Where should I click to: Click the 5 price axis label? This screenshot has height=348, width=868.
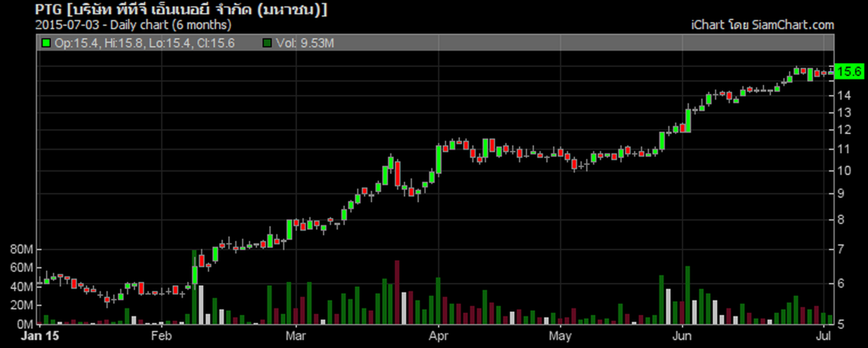[841, 324]
